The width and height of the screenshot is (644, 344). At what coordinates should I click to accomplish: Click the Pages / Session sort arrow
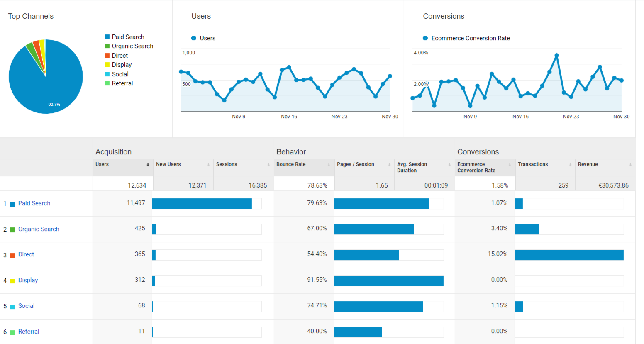coord(389,165)
